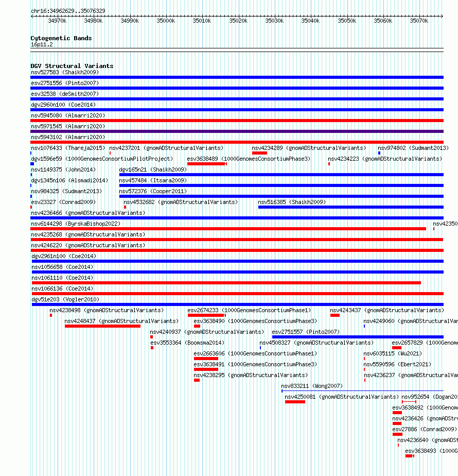The width and height of the screenshot is (458, 476).
Task: Select nsv4238295 (gnomADStructuralVariants) label
Action: coord(251,375)
